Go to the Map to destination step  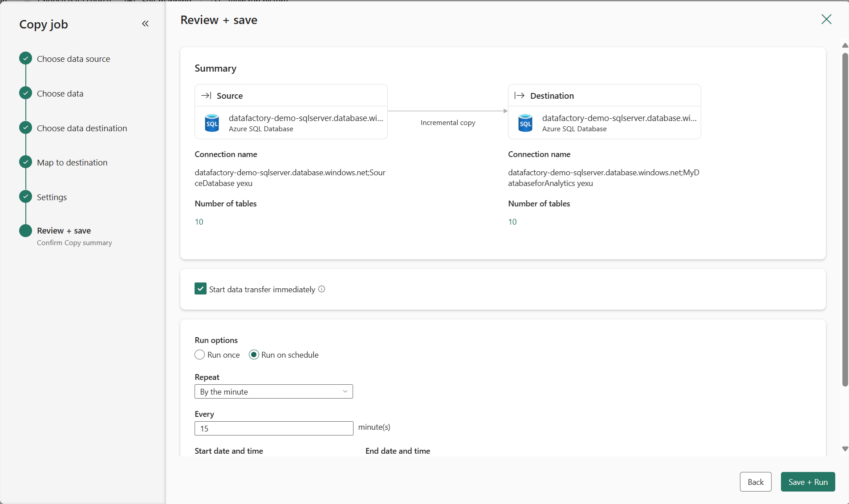(72, 162)
